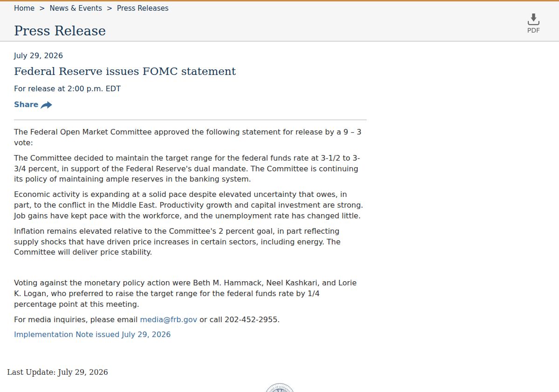The image size is (559, 392).
Task: Open the Implementation Note issued July 29, 2026
Action: 92,334
